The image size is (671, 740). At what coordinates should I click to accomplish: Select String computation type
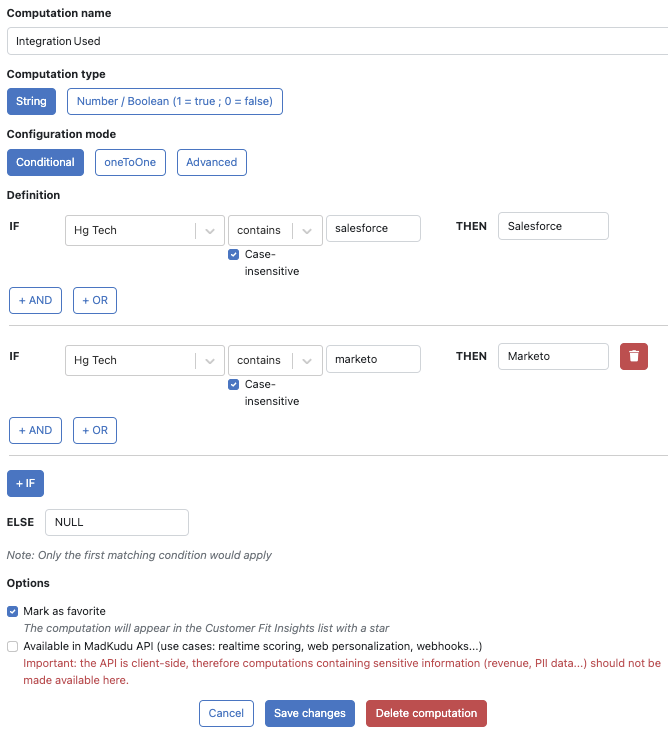click(31, 101)
